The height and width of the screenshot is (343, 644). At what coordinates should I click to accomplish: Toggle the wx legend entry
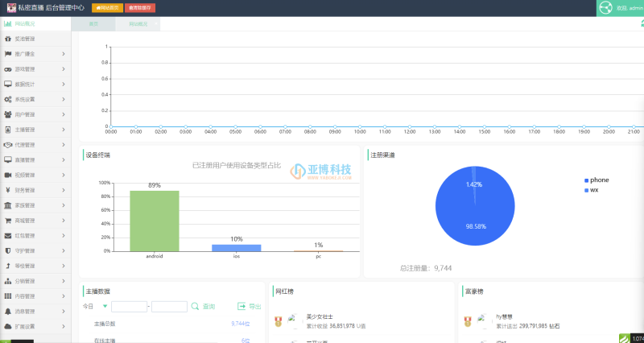(592, 190)
